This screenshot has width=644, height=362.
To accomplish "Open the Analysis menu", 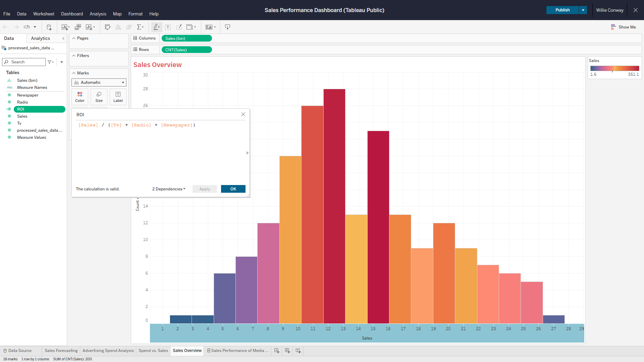I will click(98, 14).
